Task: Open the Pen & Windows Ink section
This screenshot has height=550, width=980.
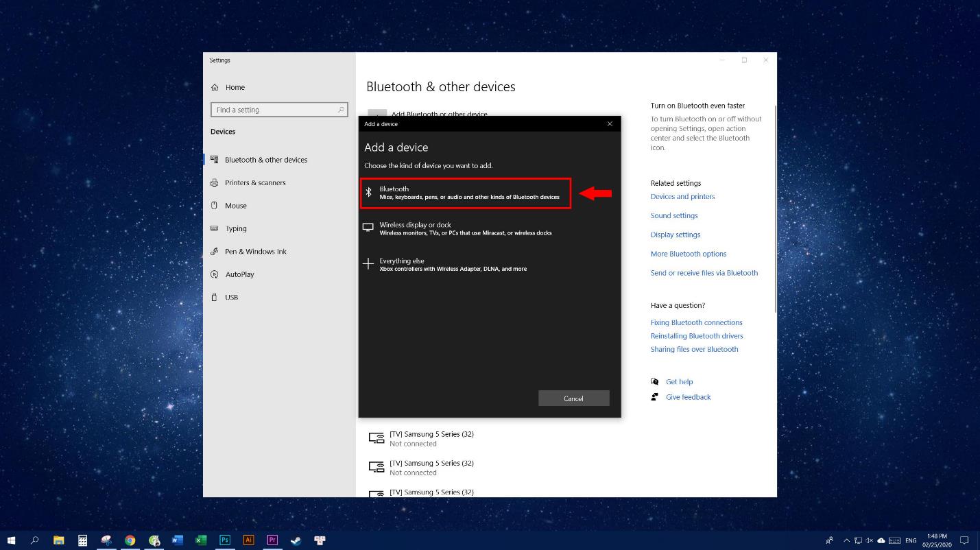Action: 255,252
